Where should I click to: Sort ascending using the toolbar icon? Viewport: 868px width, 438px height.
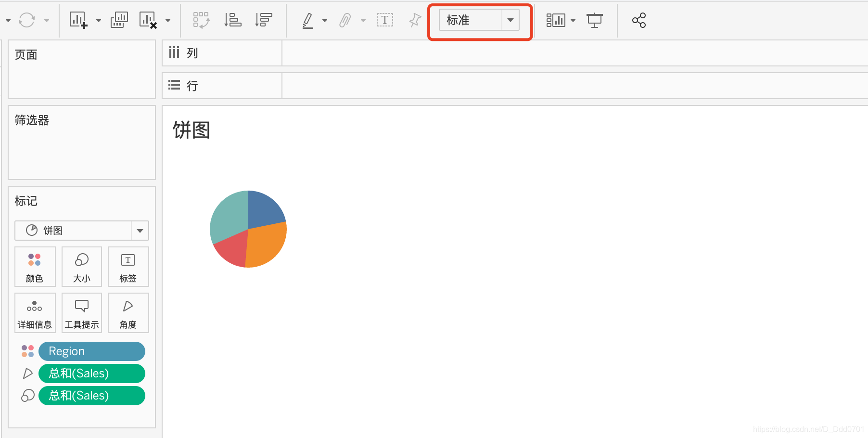233,20
